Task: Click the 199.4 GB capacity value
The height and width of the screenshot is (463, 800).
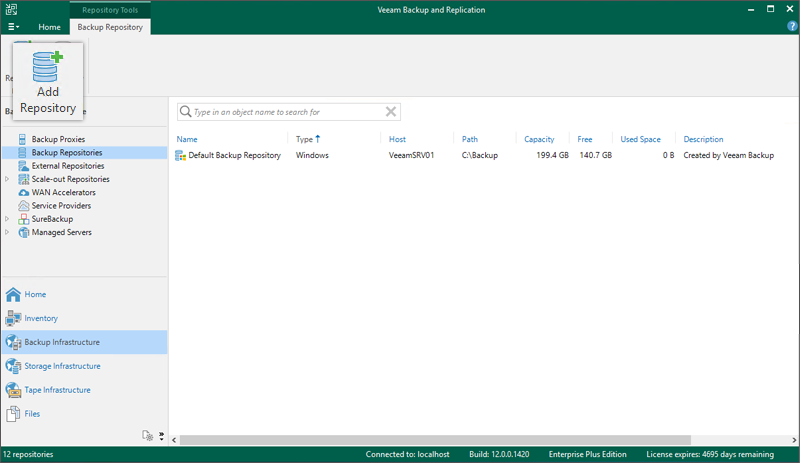Action: pyautogui.click(x=552, y=155)
